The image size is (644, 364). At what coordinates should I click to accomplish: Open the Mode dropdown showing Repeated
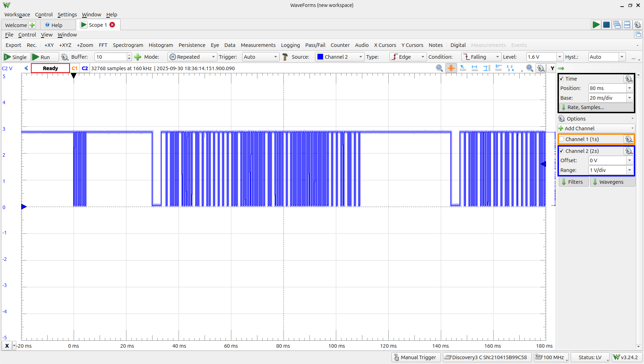(x=192, y=57)
